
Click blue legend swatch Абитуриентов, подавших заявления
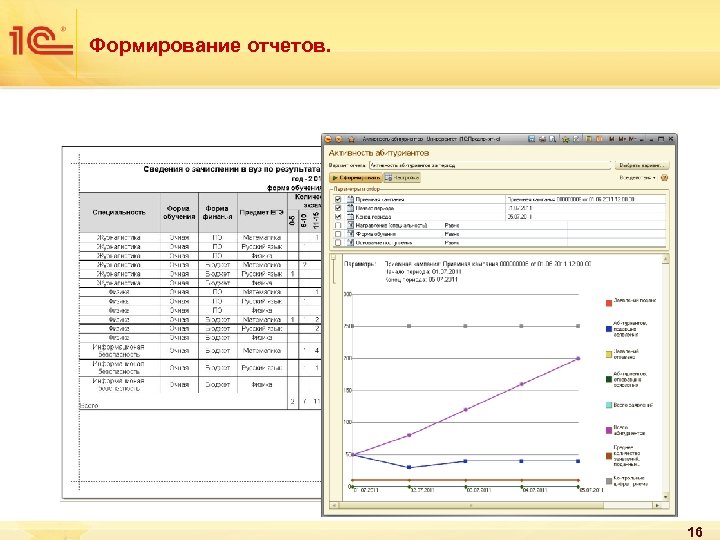tap(609, 329)
